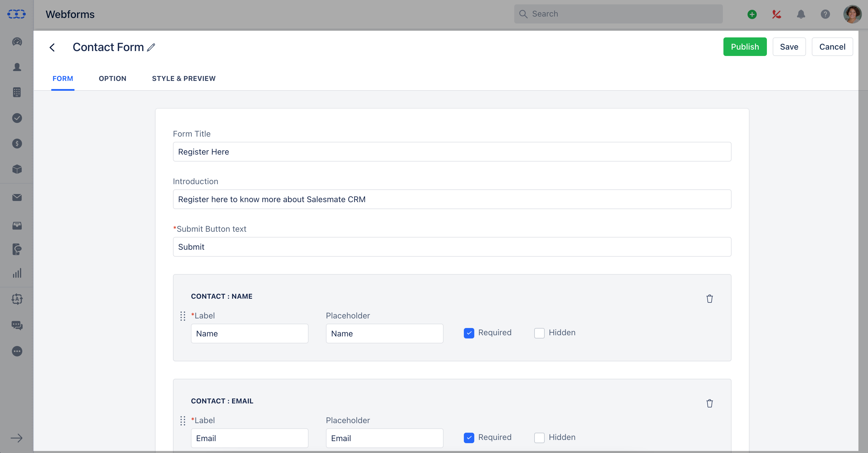Open the dashboard speedometer icon in sidebar

(17, 42)
